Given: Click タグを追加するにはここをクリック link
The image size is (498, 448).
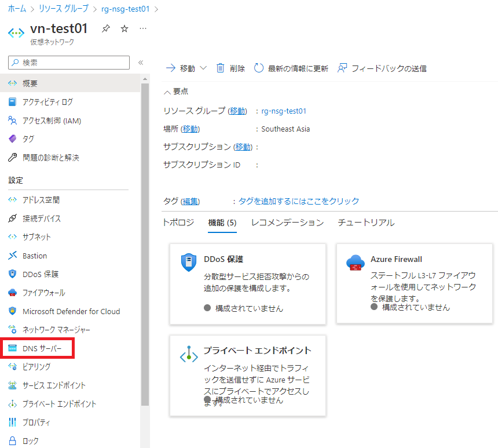Looking at the screenshot, I should click(x=299, y=201).
